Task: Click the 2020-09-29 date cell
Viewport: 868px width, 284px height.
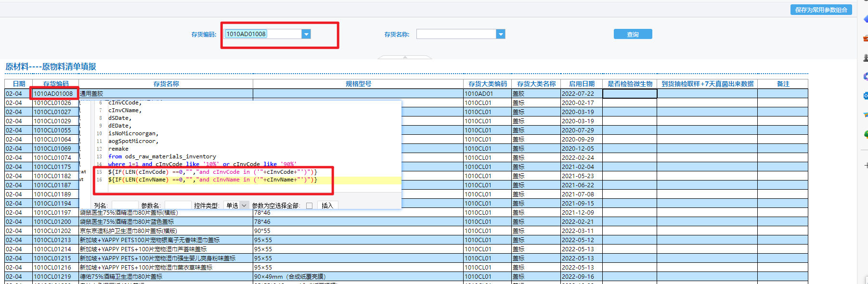Action: 582,140
